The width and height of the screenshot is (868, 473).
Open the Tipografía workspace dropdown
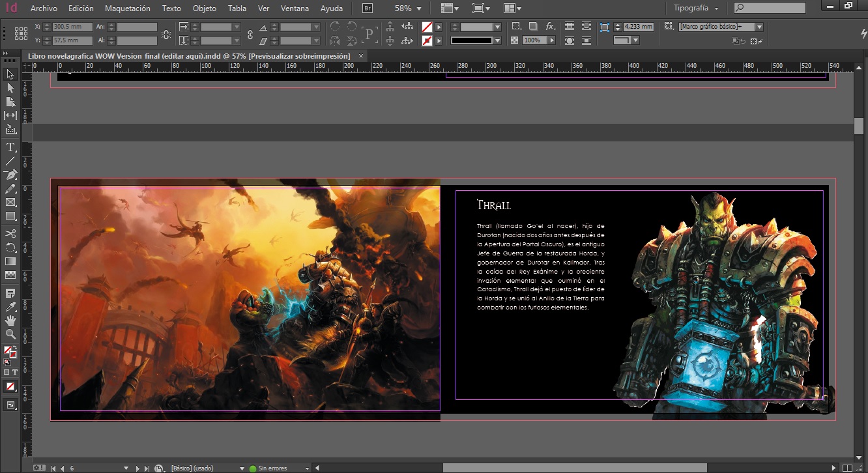(x=695, y=8)
